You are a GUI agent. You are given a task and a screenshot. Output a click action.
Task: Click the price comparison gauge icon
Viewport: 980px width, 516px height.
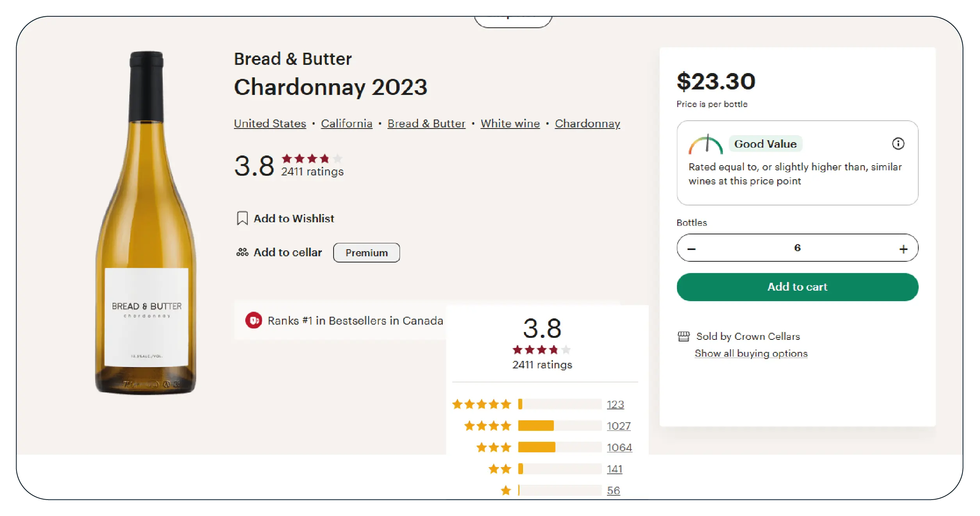(x=707, y=144)
